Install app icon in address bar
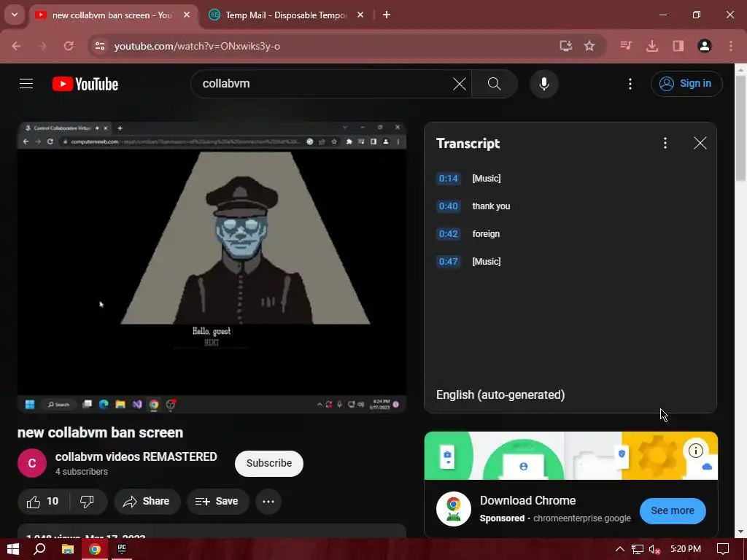 (x=565, y=46)
